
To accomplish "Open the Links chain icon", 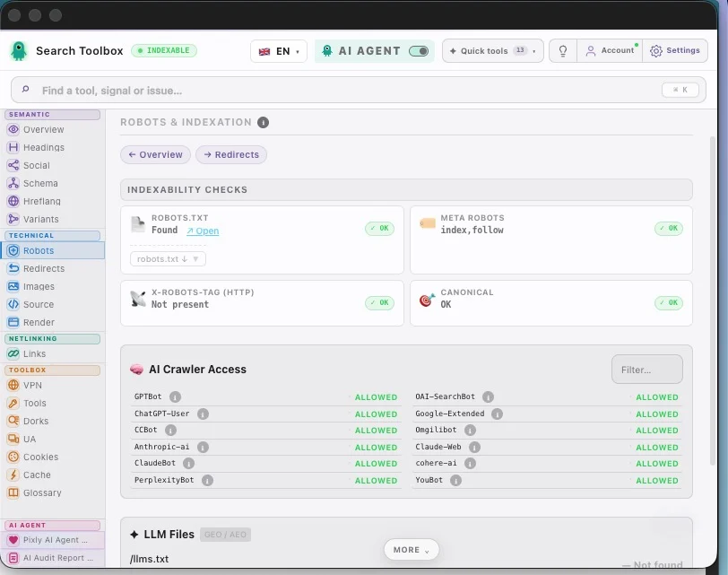I will pyautogui.click(x=13, y=354).
